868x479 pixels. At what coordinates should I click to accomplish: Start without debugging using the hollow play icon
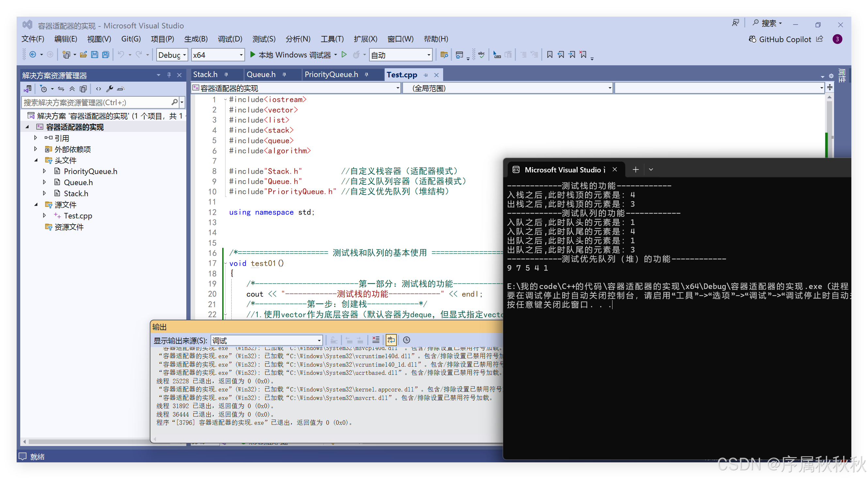344,55
